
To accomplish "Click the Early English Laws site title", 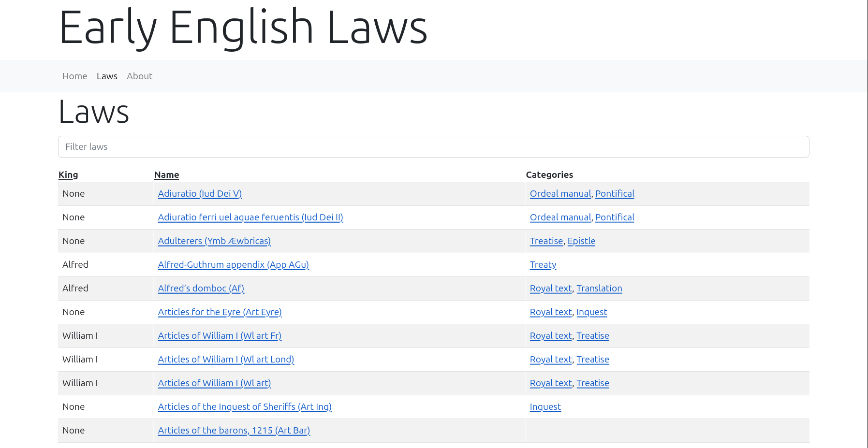I will pyautogui.click(x=243, y=28).
